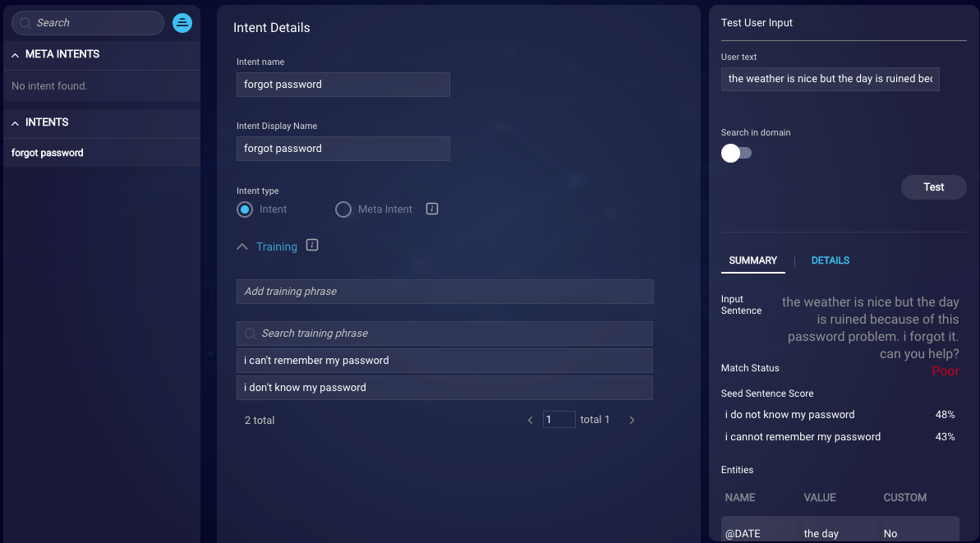Image resolution: width=980 pixels, height=543 pixels.
Task: Focus the sidebar Search field
Action: [88, 23]
